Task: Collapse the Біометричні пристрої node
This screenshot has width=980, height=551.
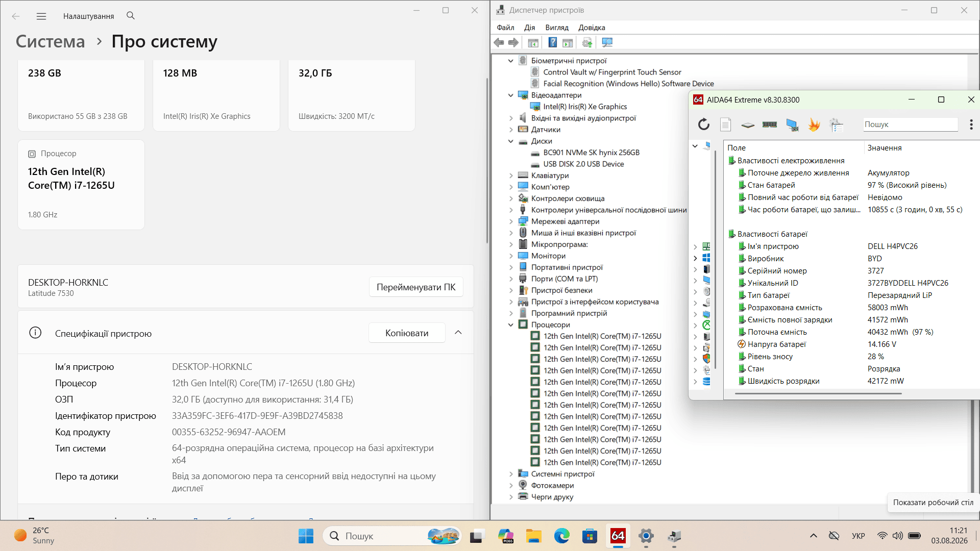Action: point(511,61)
